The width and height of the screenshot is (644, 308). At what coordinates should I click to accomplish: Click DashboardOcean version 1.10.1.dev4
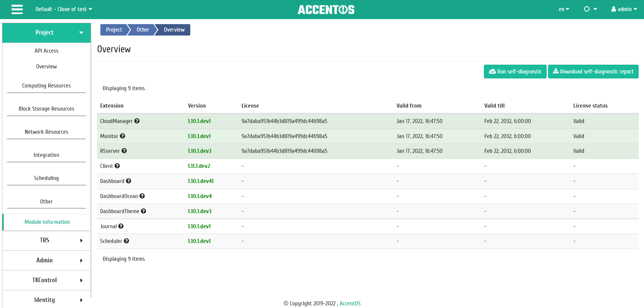tap(200, 196)
